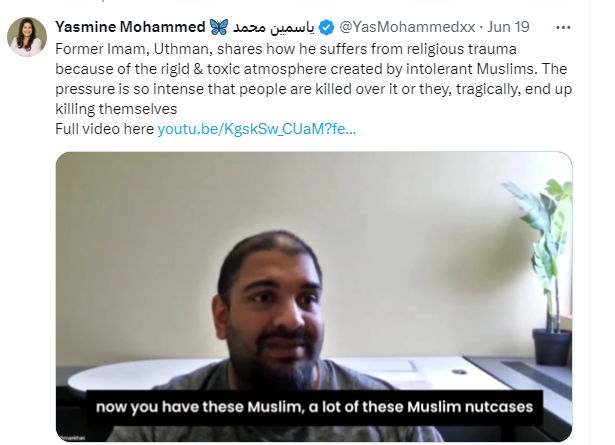615x445 pixels.
Task: Click the speaker's face in the video
Action: point(271,310)
